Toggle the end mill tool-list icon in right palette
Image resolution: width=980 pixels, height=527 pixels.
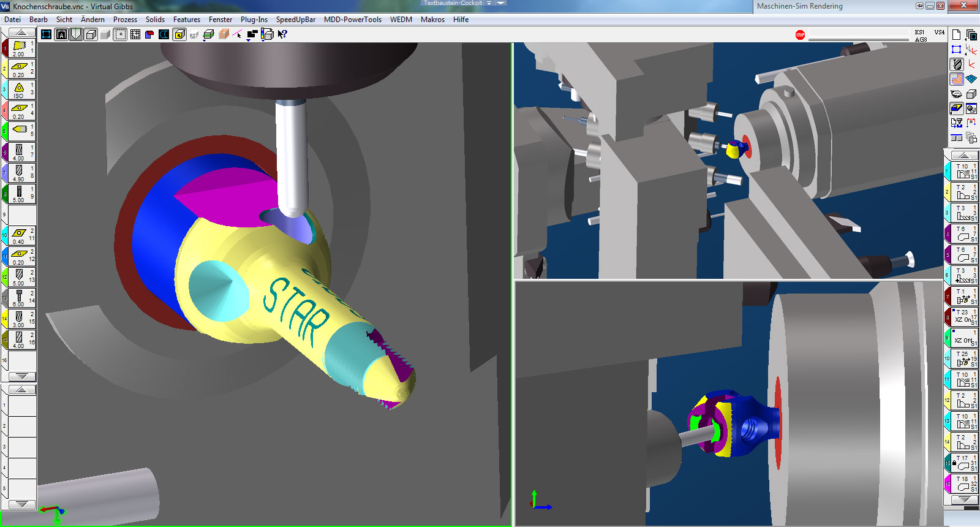click(x=957, y=64)
